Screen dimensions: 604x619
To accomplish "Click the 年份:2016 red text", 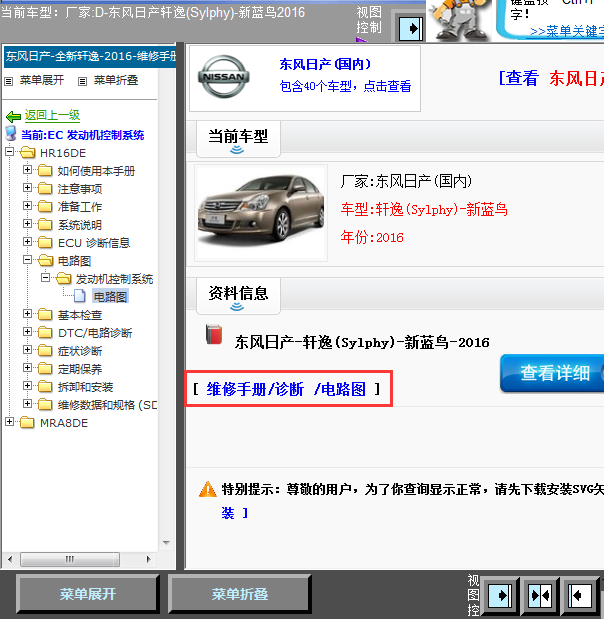I will pyautogui.click(x=372, y=237).
